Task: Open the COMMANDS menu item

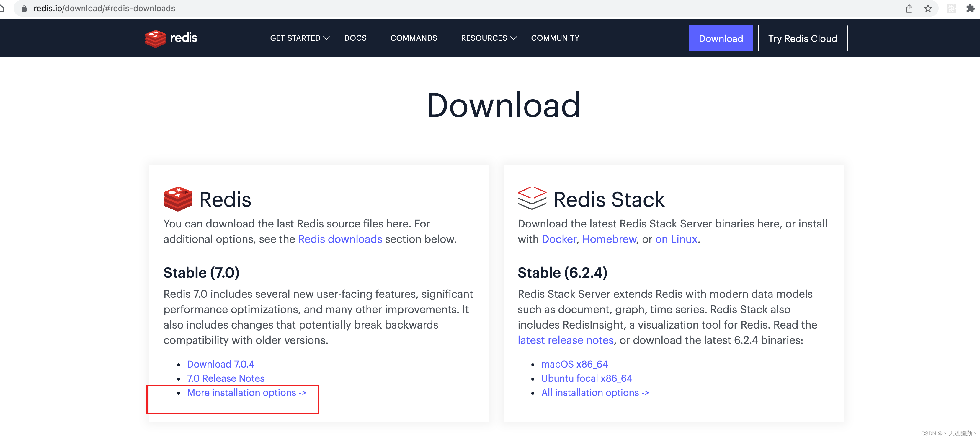Action: click(x=414, y=38)
